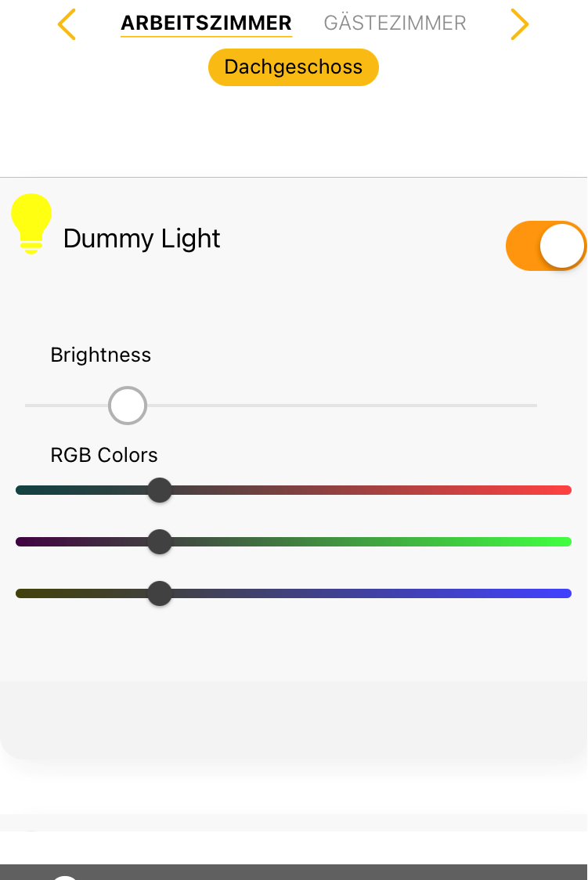This screenshot has width=588, height=880.
Task: Go to the next room with right chevron
Action: pos(519,24)
